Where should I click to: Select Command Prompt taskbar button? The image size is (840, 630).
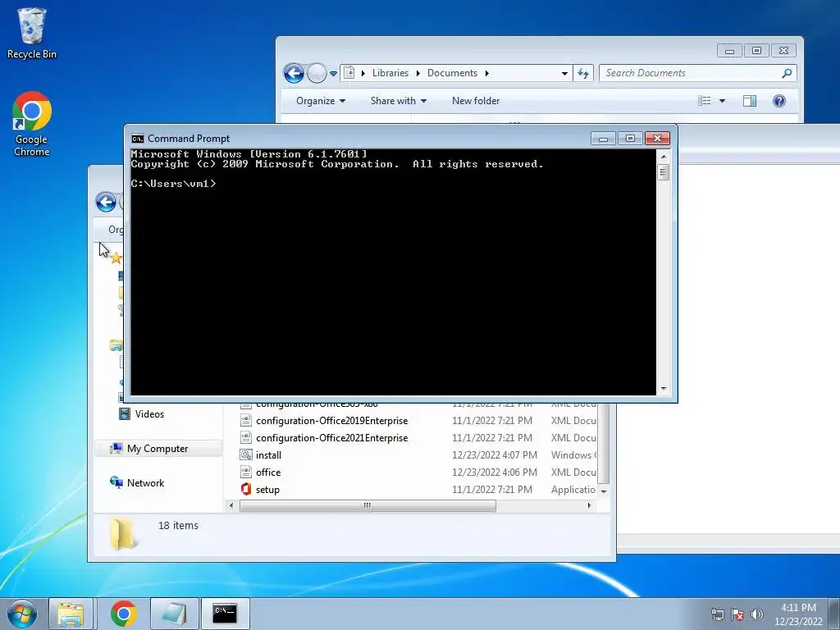(x=225, y=614)
